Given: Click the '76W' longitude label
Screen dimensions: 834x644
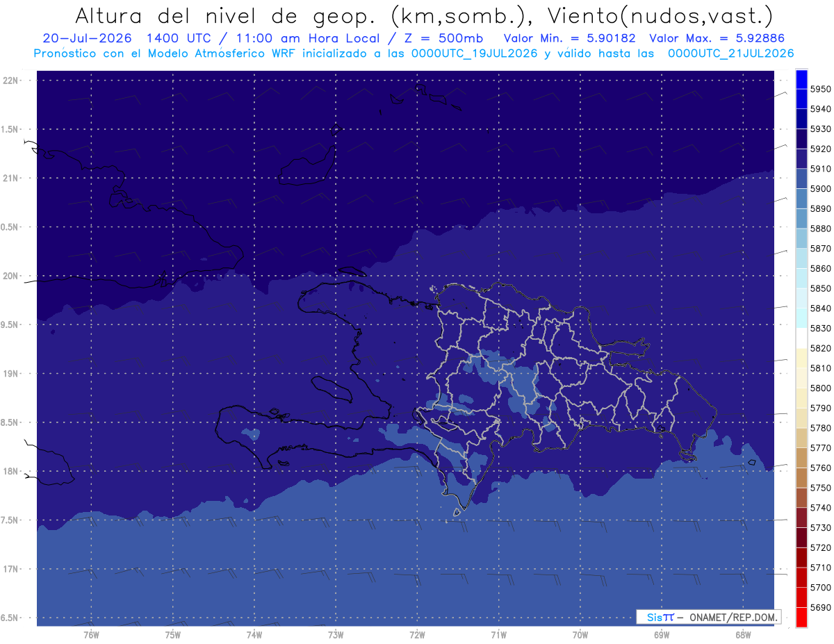Looking at the screenshot, I should pos(91,634).
